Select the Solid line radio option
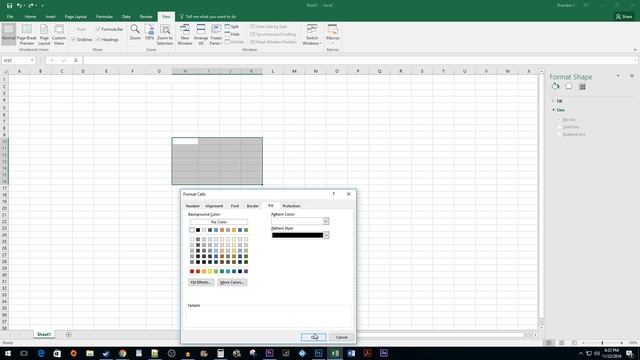The height and width of the screenshot is (360, 640). click(x=560, y=127)
